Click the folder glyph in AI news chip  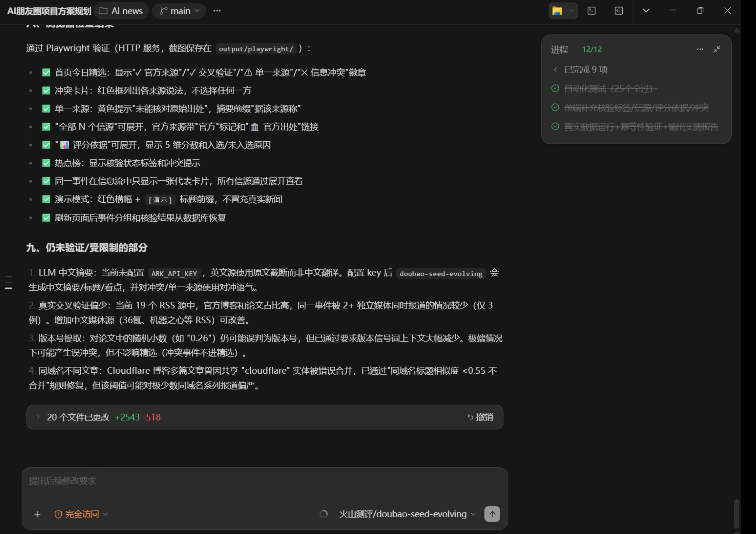coord(103,11)
